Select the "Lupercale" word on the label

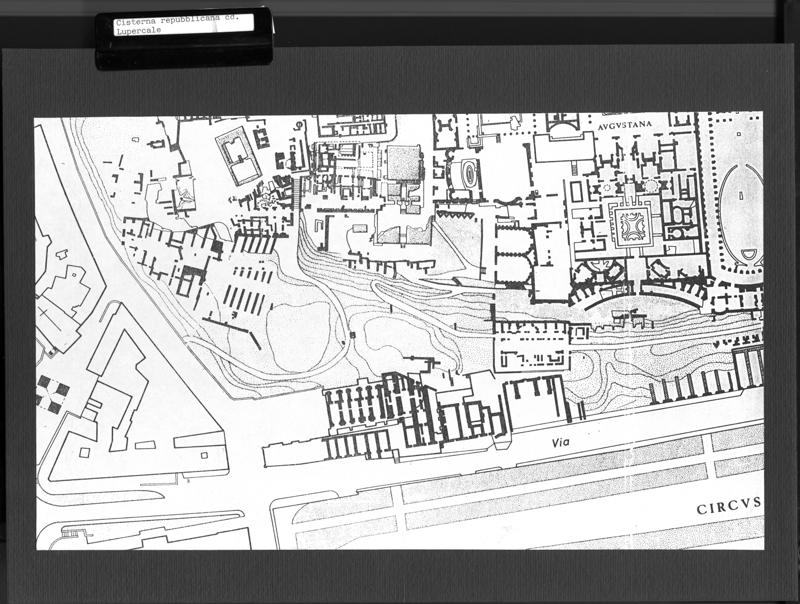pyautogui.click(x=138, y=31)
